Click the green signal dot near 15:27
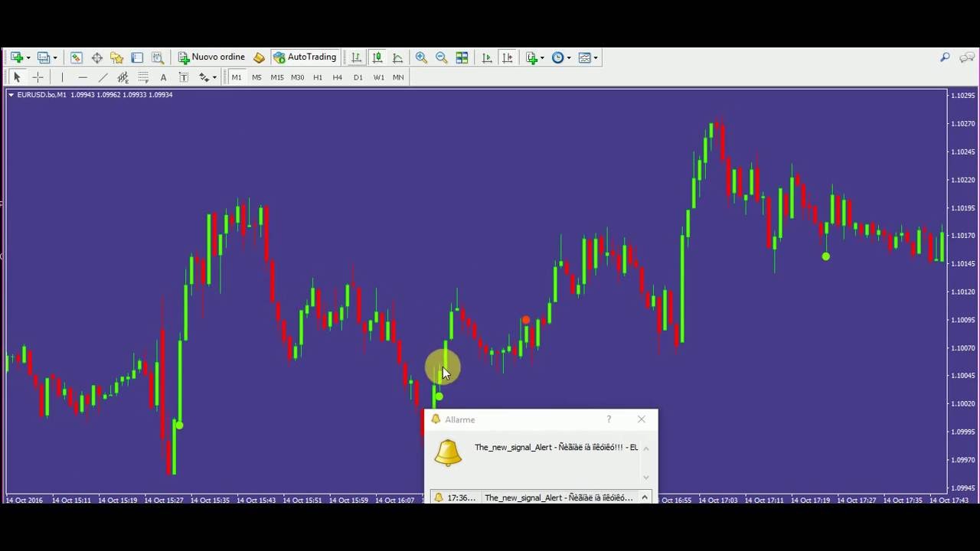The image size is (980, 551). click(x=179, y=425)
